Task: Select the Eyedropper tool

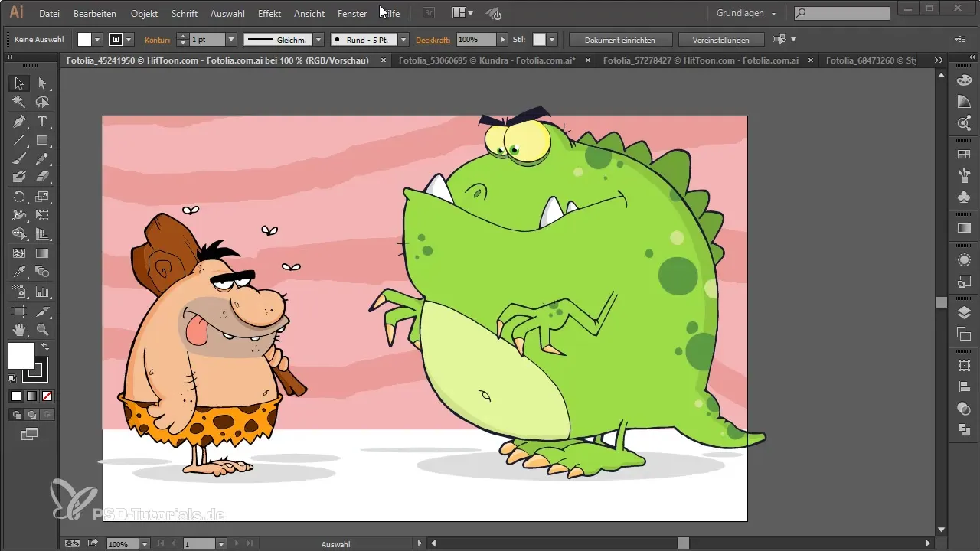Action: tap(20, 272)
